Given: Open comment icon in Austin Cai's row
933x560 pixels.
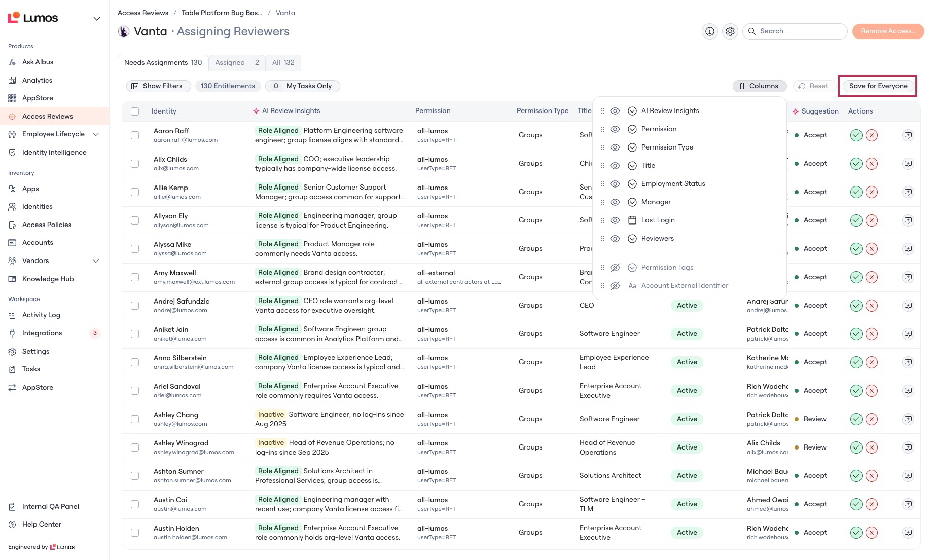Looking at the screenshot, I should pyautogui.click(x=908, y=504).
